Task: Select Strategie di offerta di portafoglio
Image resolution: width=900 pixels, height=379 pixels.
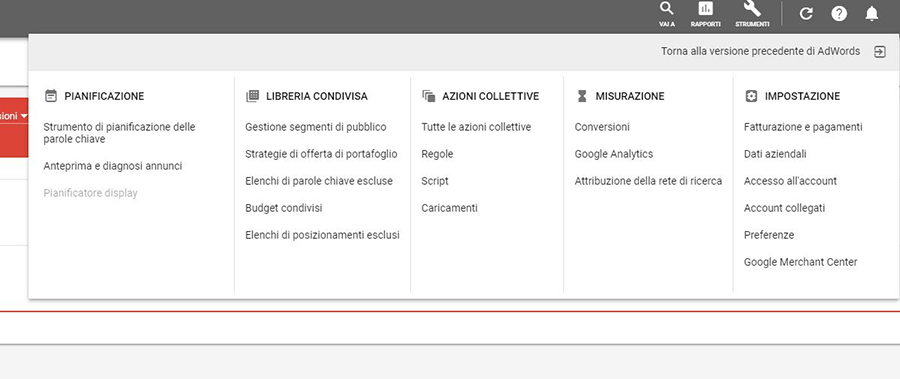Action: pos(321,154)
